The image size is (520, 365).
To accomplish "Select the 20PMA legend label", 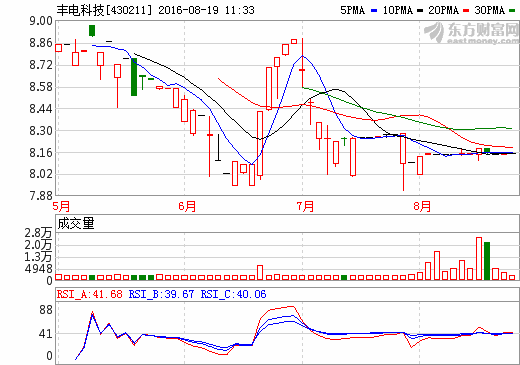I will [443, 10].
